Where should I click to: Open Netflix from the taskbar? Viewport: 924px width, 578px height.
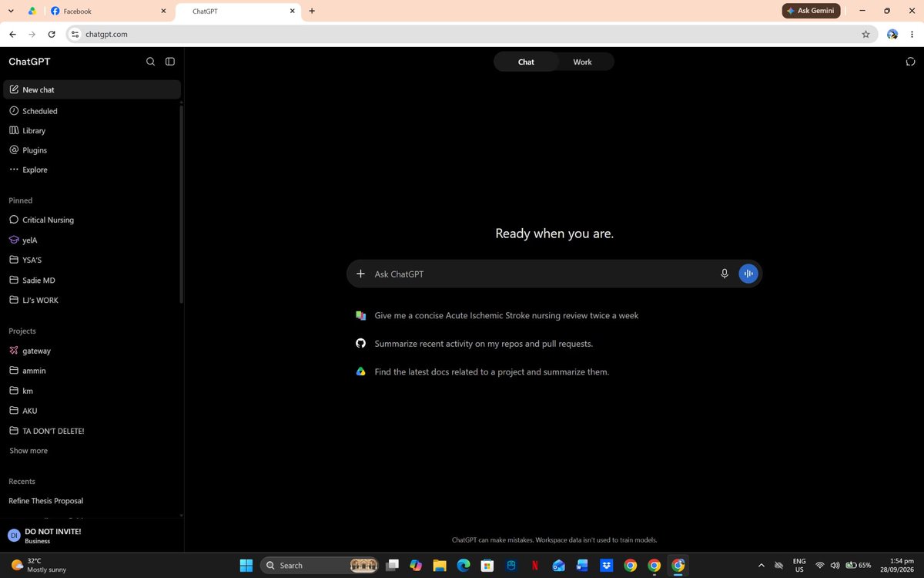click(x=535, y=566)
